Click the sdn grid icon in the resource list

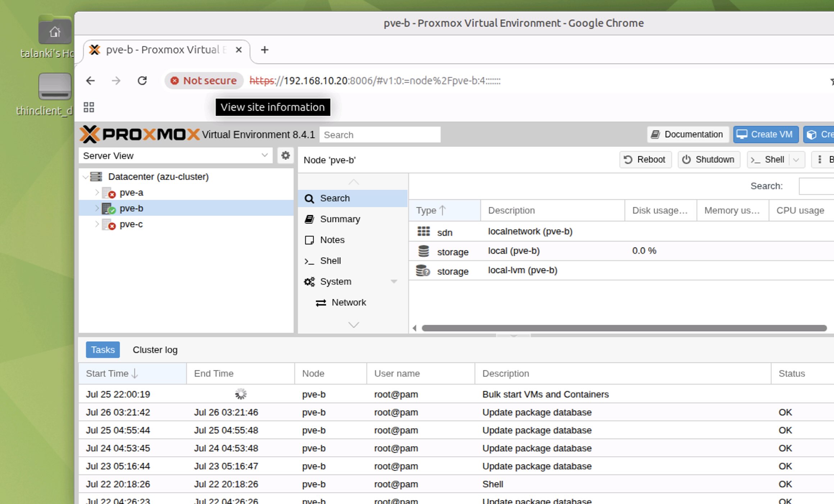(423, 232)
